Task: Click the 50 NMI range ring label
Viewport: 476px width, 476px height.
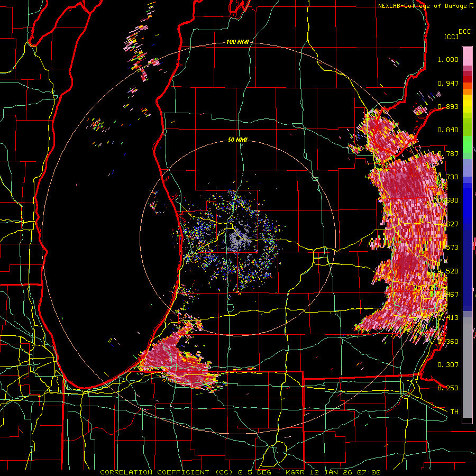Action: coord(237,140)
